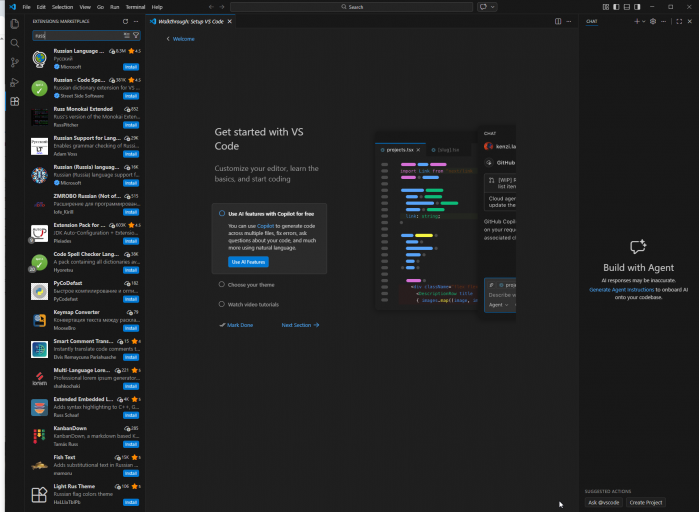Install Russ Monokai Extended theme

[131, 125]
